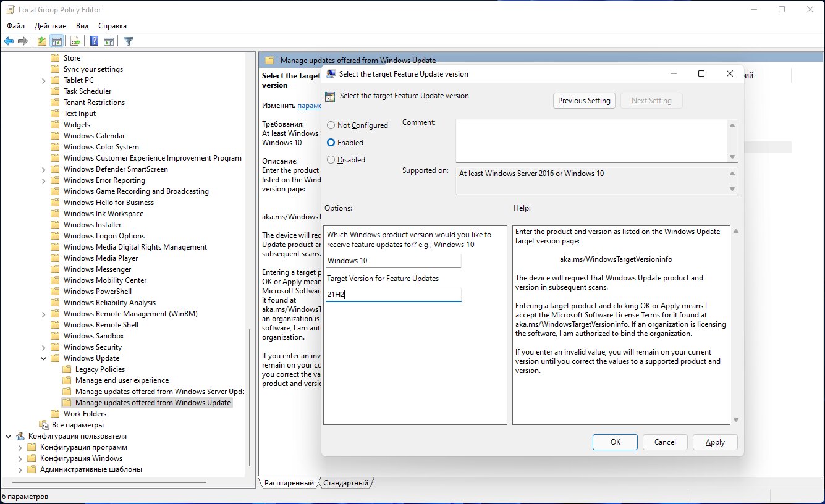Viewport: 825px width, 504px height.
Task: Select the Not Configured radio button
Action: pos(331,125)
